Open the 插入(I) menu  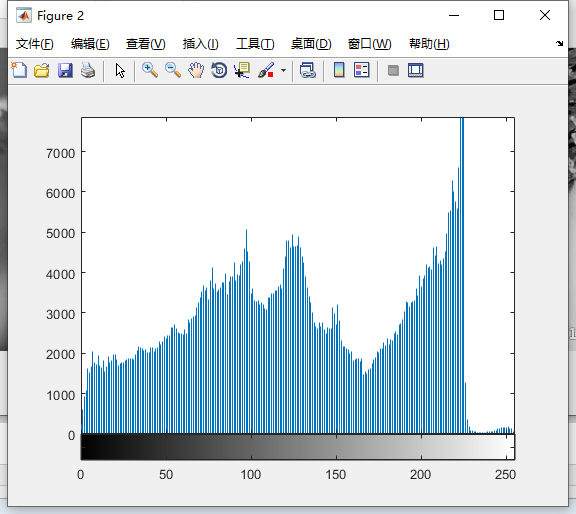pyautogui.click(x=201, y=44)
